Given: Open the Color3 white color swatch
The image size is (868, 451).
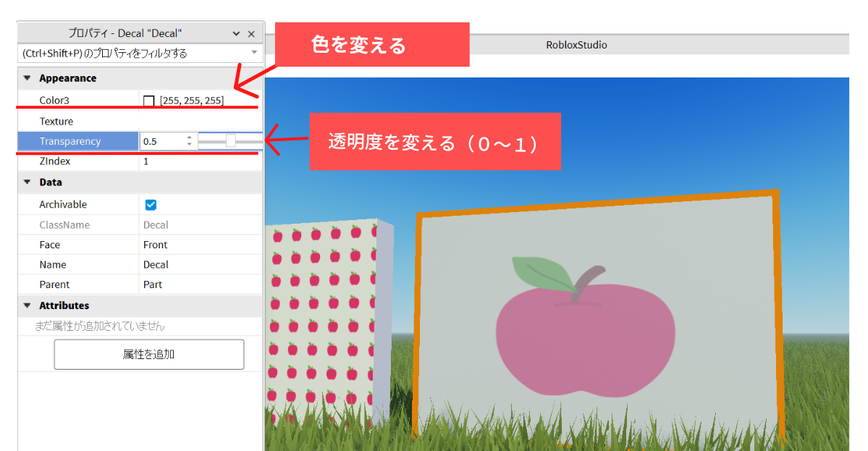Looking at the screenshot, I should (149, 101).
